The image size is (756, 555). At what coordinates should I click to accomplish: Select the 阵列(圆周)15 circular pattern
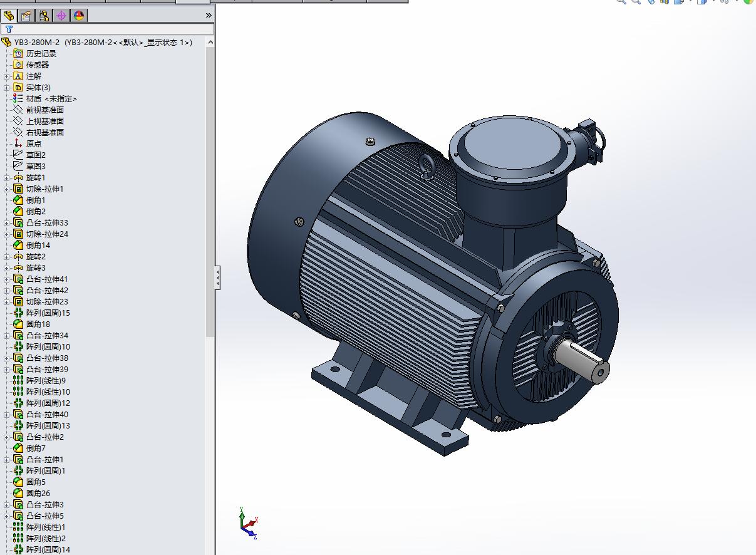(x=42, y=313)
